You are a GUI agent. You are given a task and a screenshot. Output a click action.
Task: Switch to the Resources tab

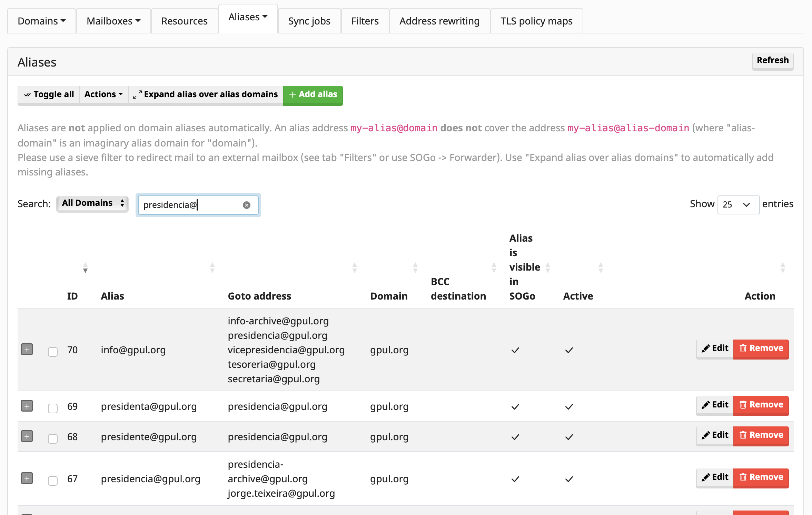[185, 21]
